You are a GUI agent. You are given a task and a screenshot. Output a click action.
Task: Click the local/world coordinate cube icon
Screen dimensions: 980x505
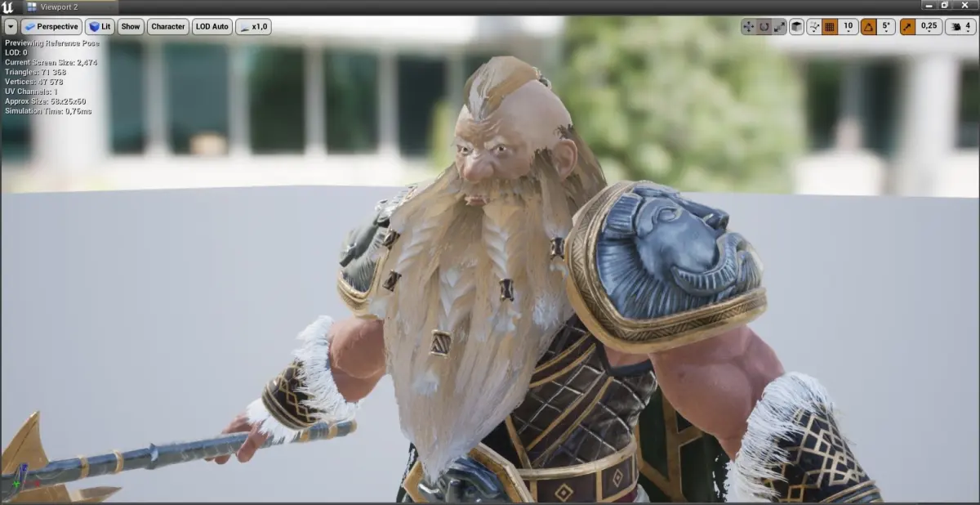[x=797, y=27]
